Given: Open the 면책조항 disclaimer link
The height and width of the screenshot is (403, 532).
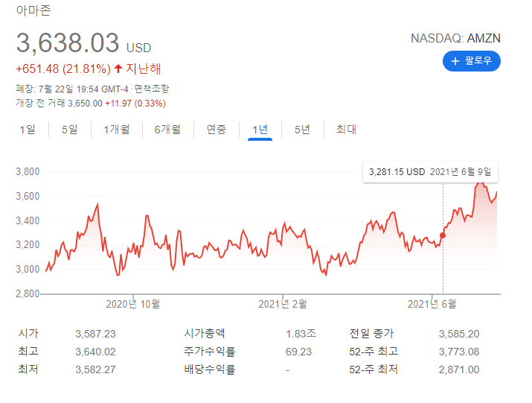Looking at the screenshot, I should coord(151,89).
